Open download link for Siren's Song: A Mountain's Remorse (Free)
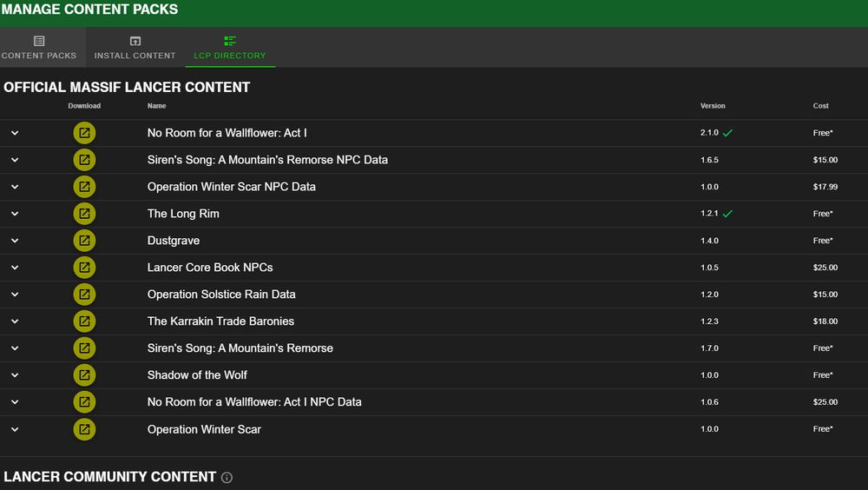Screen dimensions: 868x490 (84, 348)
